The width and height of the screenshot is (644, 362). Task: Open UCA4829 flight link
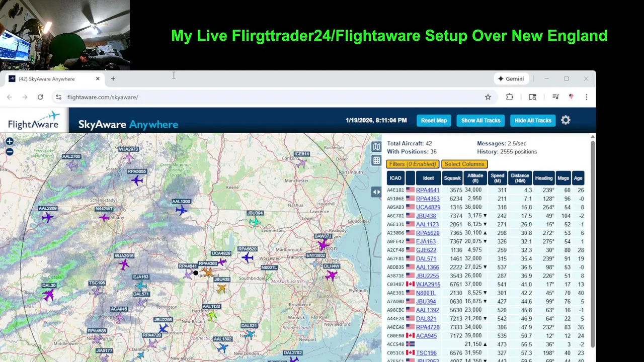428,207
